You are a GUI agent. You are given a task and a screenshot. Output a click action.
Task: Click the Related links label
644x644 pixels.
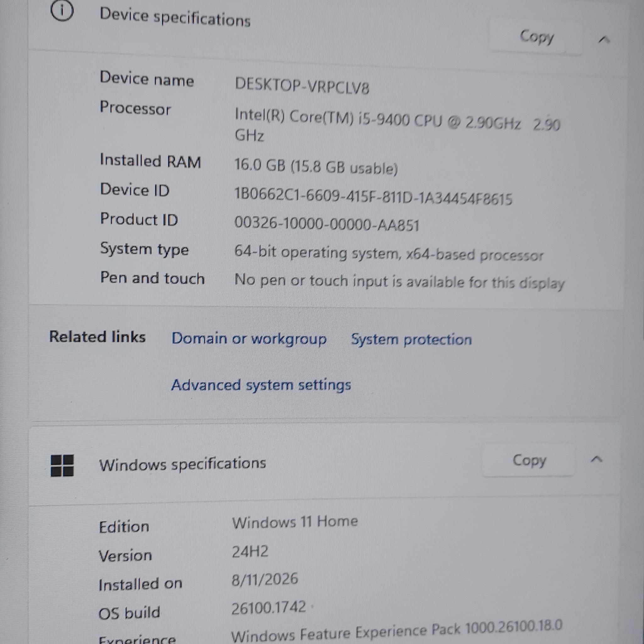click(97, 337)
